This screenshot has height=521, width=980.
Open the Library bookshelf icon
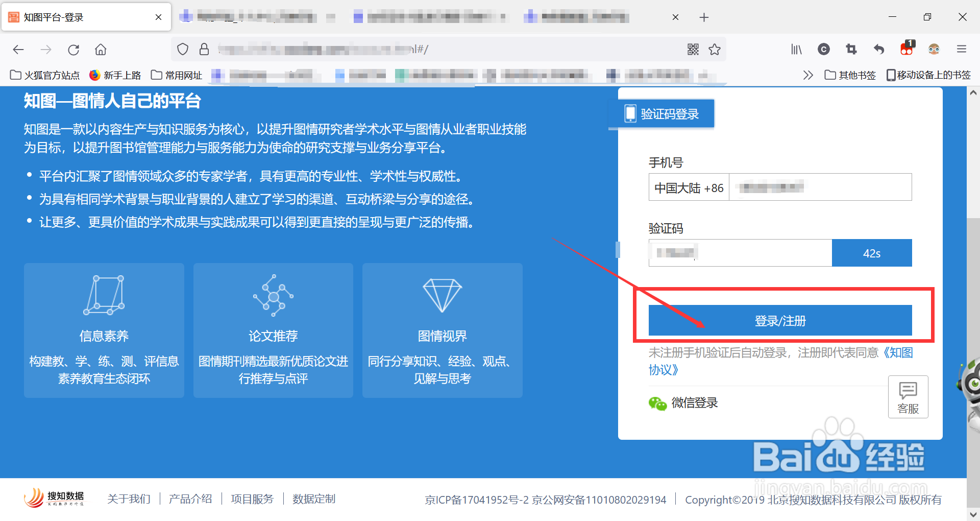(x=796, y=50)
